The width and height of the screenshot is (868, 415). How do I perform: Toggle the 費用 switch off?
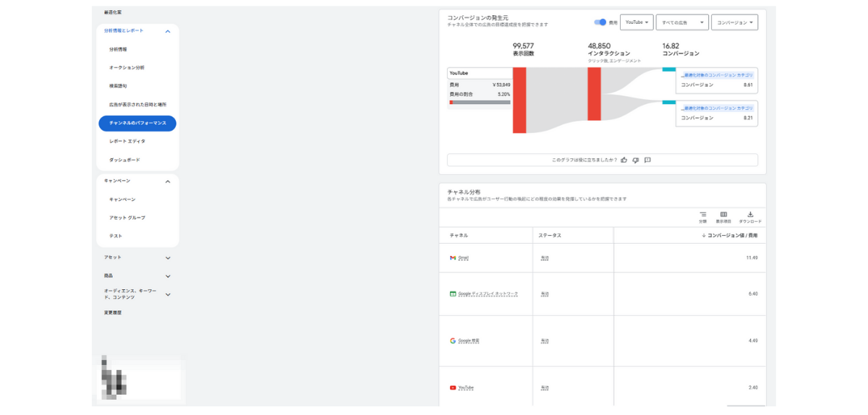(600, 22)
